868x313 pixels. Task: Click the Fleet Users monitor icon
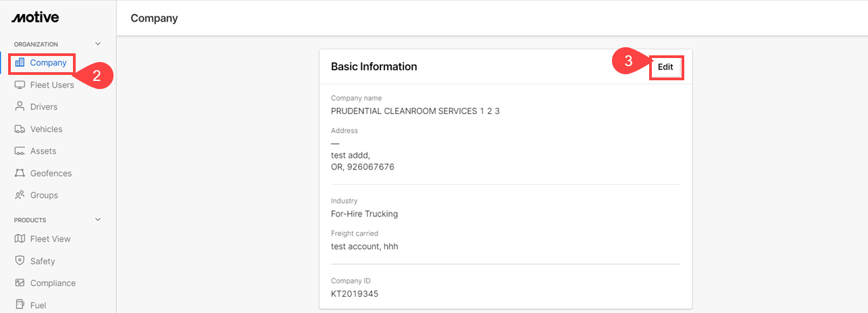20,85
